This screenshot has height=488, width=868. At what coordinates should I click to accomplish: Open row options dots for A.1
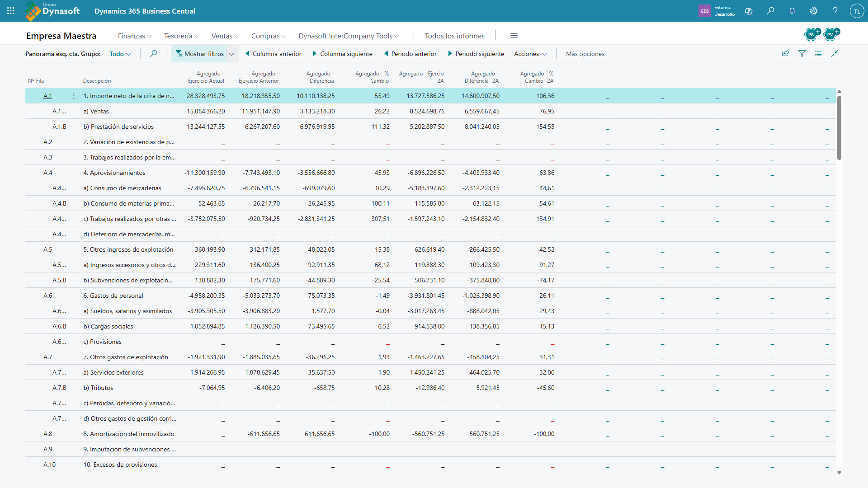tap(74, 96)
